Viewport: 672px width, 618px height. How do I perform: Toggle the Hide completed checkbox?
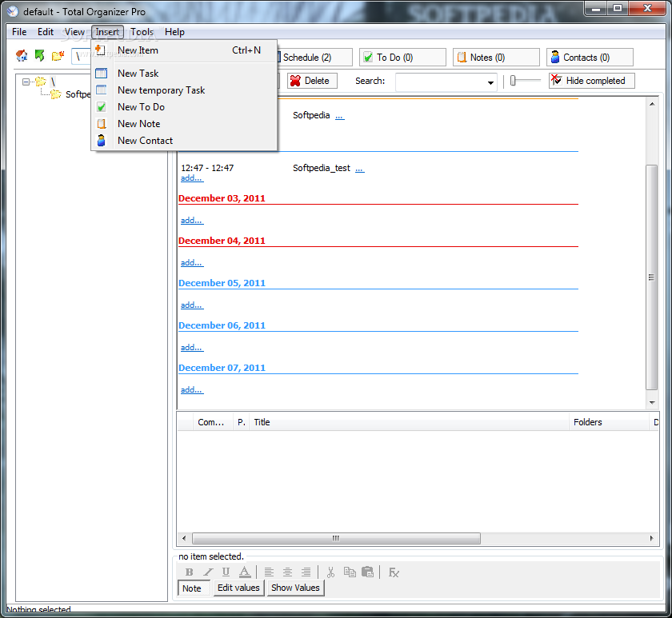pyautogui.click(x=591, y=81)
